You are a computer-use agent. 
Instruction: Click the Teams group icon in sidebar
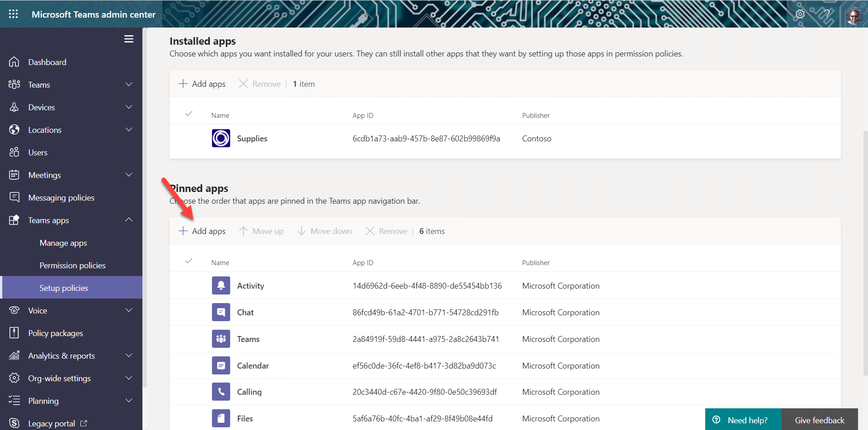14,84
